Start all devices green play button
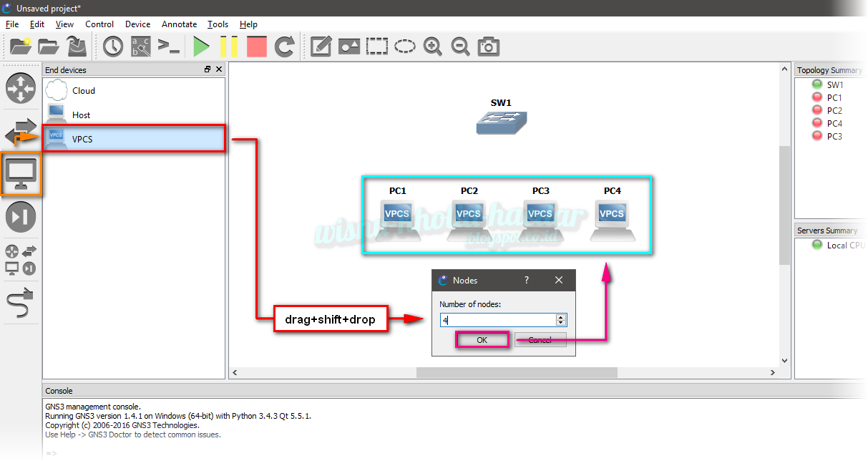The width and height of the screenshot is (868, 461). pos(201,47)
